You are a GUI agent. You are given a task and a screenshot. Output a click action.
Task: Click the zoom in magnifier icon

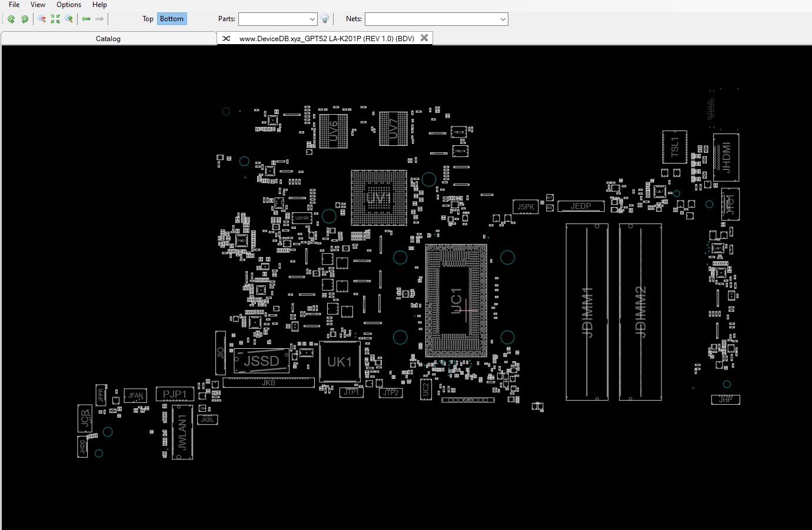coord(69,19)
